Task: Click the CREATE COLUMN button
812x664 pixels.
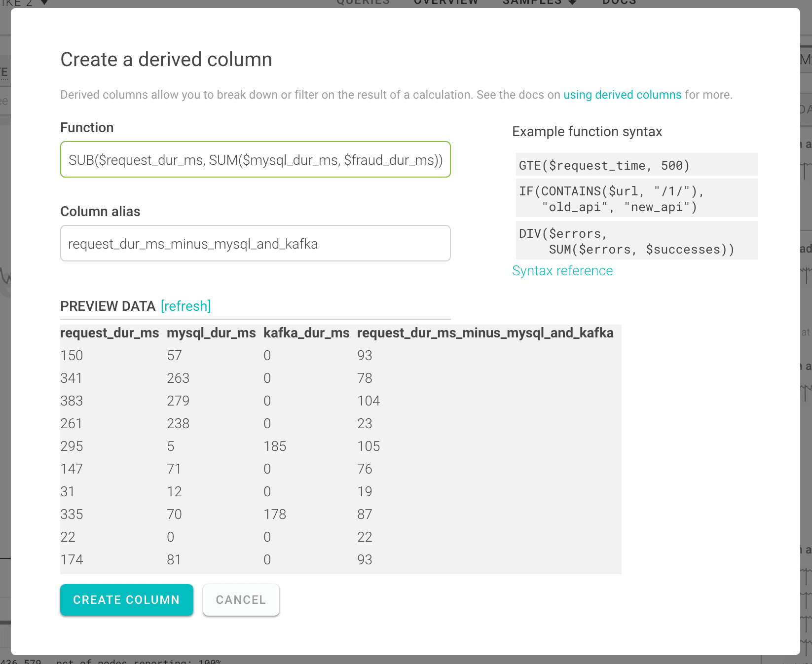Action: (x=126, y=600)
